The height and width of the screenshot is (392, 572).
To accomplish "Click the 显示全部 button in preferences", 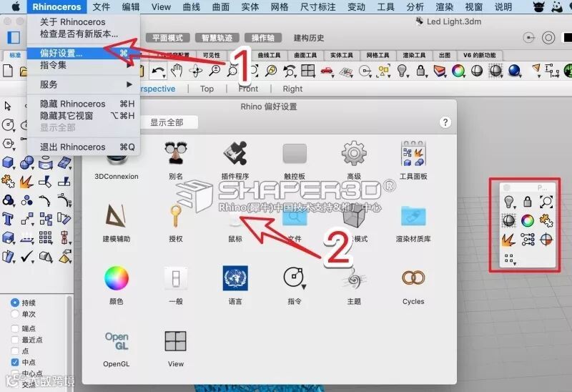I will (x=168, y=122).
